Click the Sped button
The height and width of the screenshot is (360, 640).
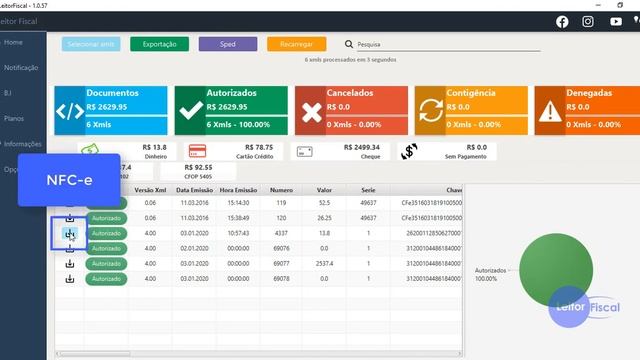click(x=228, y=44)
